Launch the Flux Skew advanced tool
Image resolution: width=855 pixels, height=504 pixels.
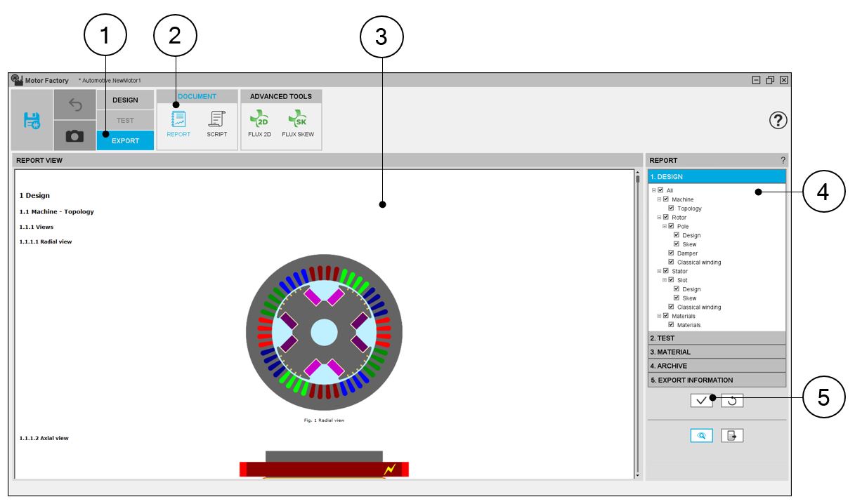(x=298, y=123)
